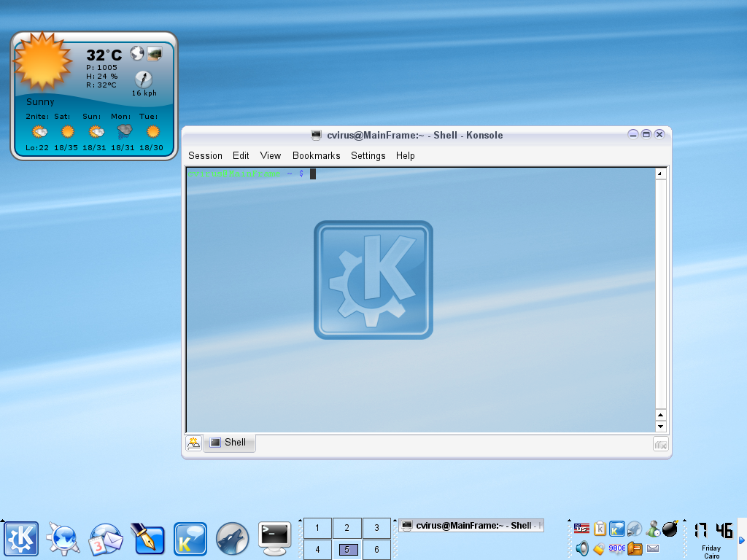This screenshot has height=560, width=747.
Task: Start KWord using the pen icon
Action: click(149, 538)
